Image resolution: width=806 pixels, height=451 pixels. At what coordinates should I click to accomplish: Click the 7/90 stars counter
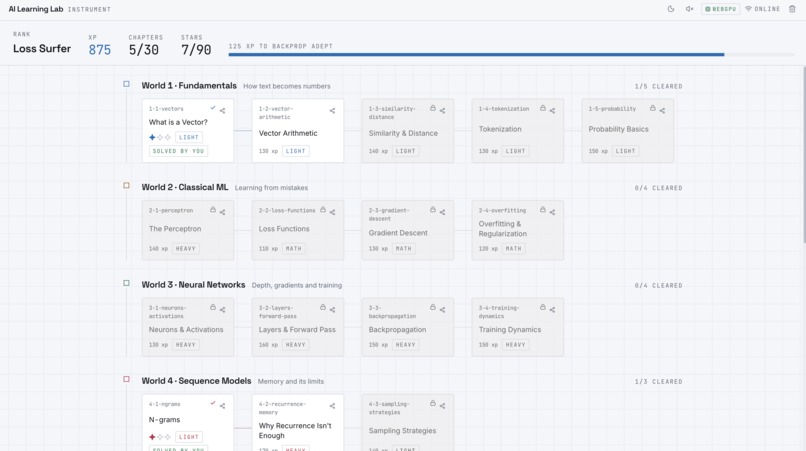(196, 50)
